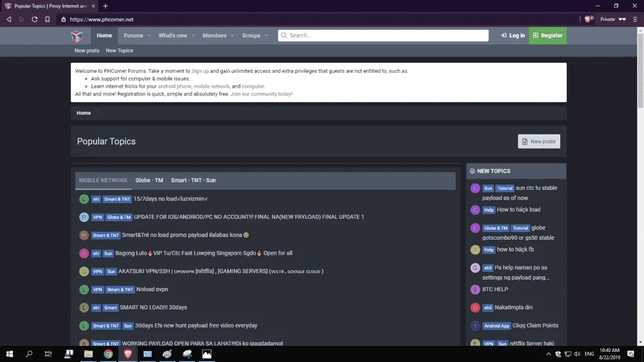644x362 pixels.
Task: Click the PHCorner site logo
Action: 77,36
